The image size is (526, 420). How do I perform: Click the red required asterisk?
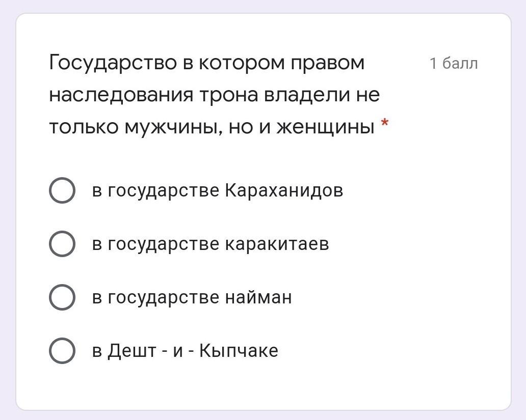tap(385, 124)
